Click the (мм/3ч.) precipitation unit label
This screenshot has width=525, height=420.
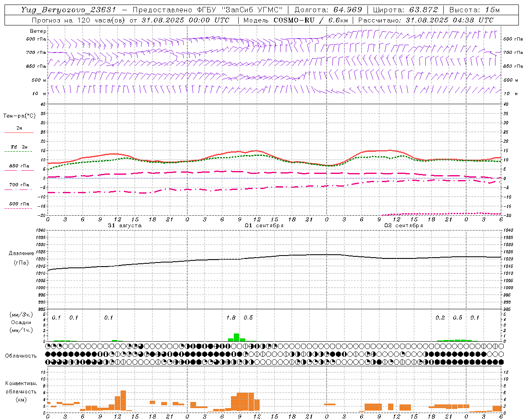coord(21,315)
